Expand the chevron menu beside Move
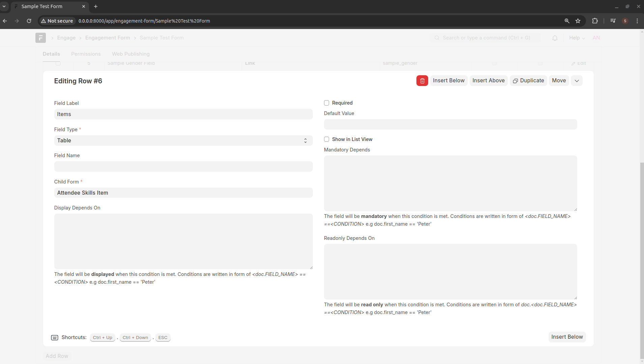Viewport: 644px width, 364px height. coord(577,81)
